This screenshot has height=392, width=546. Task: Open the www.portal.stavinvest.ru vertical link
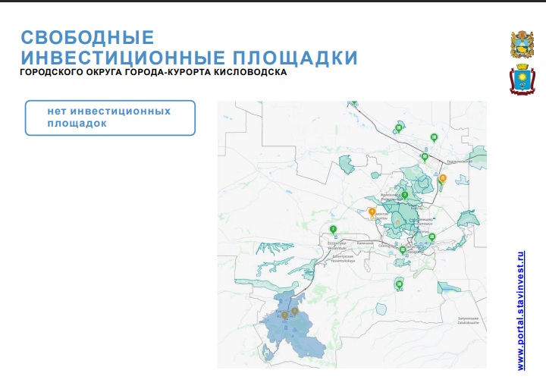[521, 311]
